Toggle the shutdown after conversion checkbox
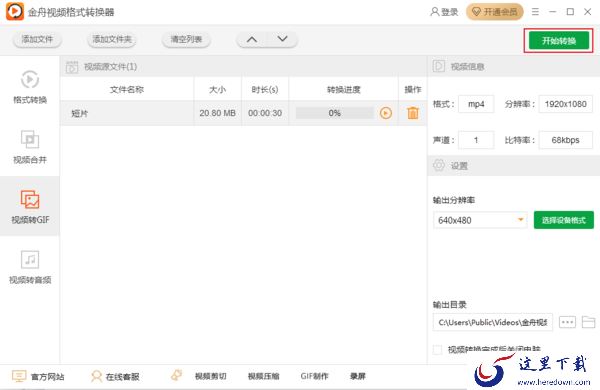The height and width of the screenshot is (390, 600). [437, 349]
